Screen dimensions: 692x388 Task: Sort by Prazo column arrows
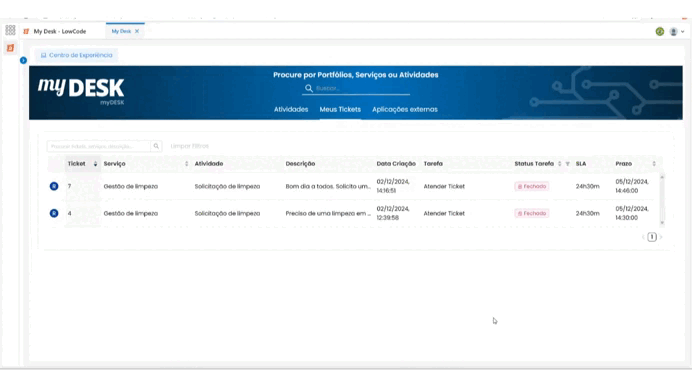[x=654, y=164]
